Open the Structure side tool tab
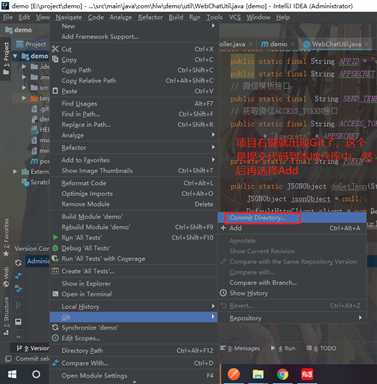 [x=6, y=316]
